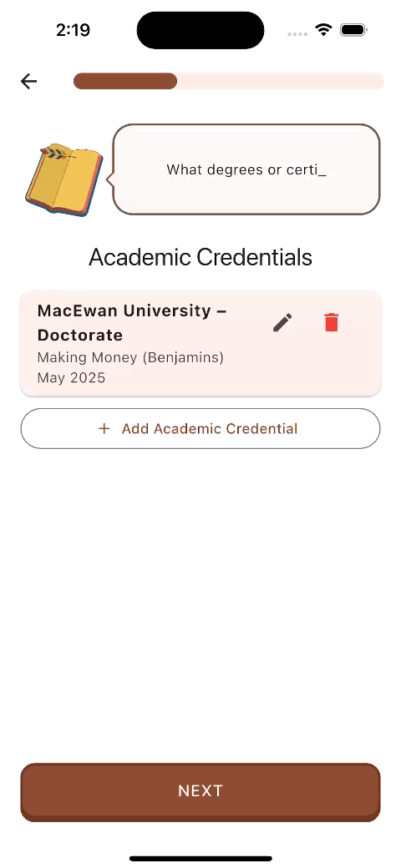Image resolution: width=401 pixels, height=868 pixels.
Task: Click the Academic Credentials heading
Action: pos(200,257)
